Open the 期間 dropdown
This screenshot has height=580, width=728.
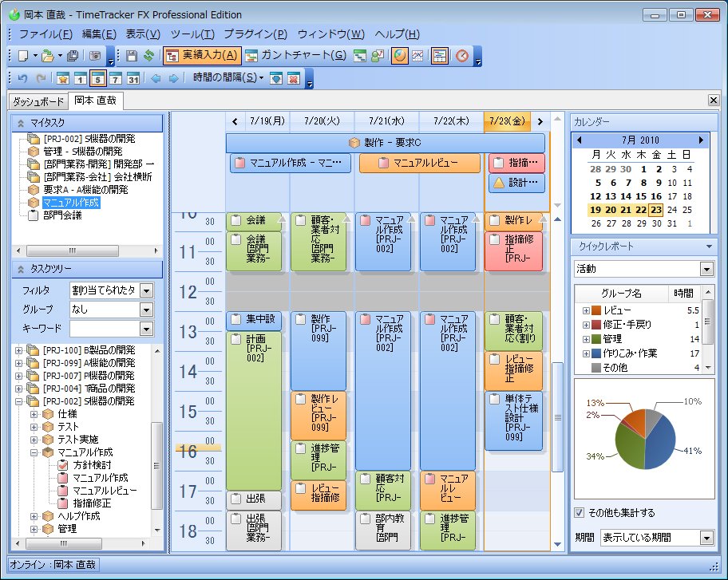706,539
